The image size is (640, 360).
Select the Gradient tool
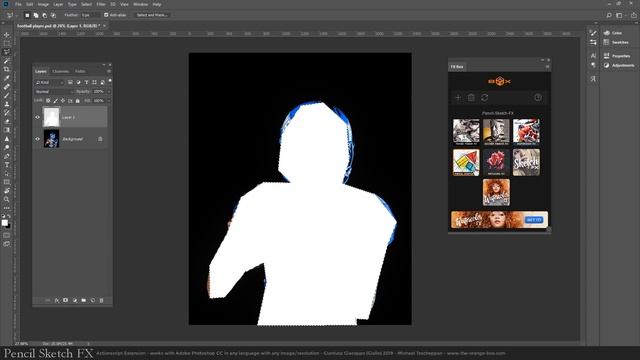[x=7, y=130]
